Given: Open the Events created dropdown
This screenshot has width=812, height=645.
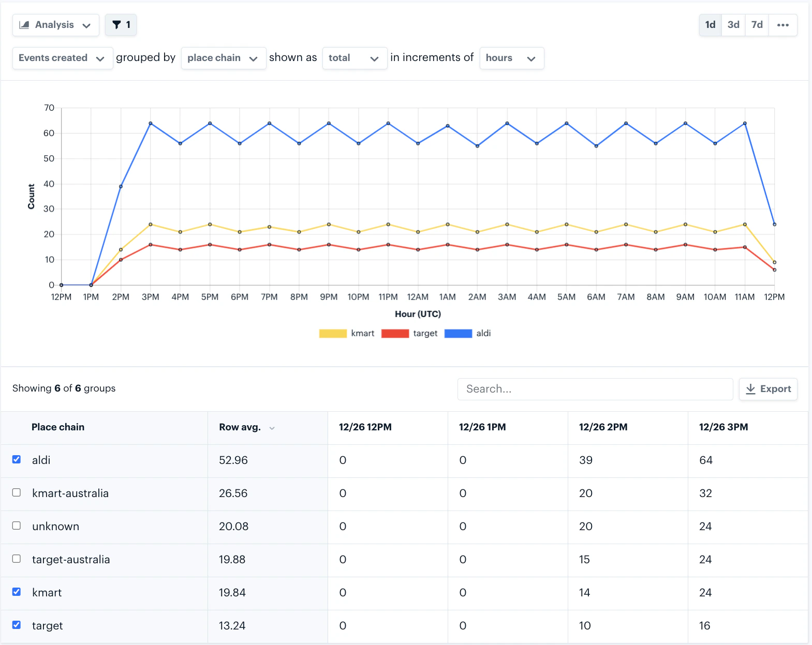Looking at the screenshot, I should [62, 58].
